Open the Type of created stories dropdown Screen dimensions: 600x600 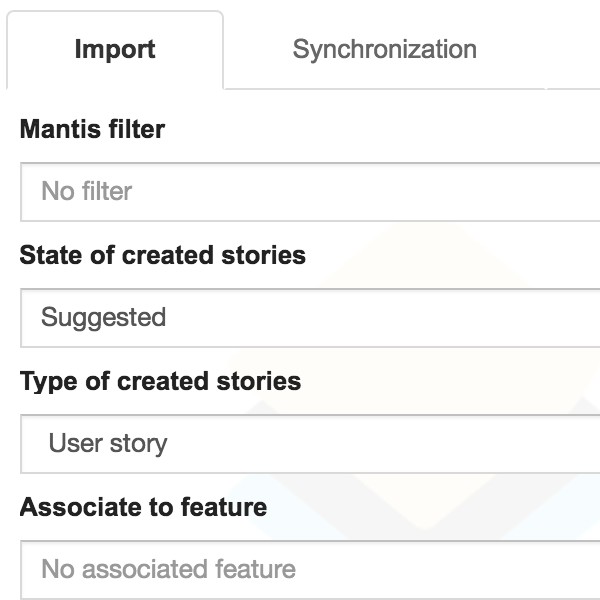pyautogui.click(x=310, y=444)
